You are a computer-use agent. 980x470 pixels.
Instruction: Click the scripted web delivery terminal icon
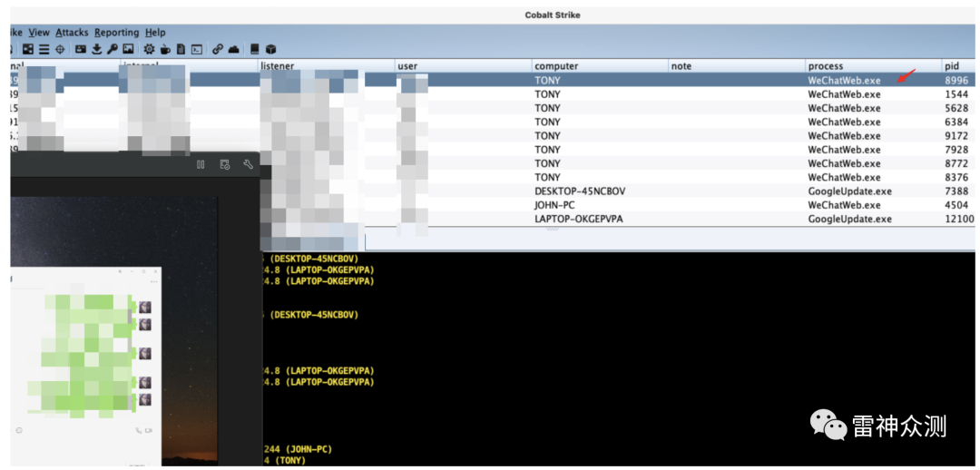pos(196,49)
